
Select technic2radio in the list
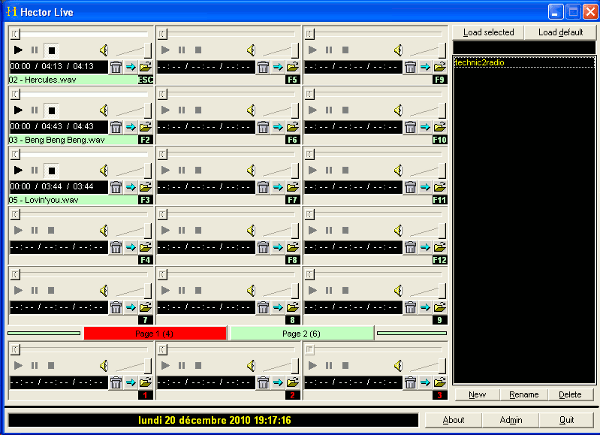[x=481, y=62]
